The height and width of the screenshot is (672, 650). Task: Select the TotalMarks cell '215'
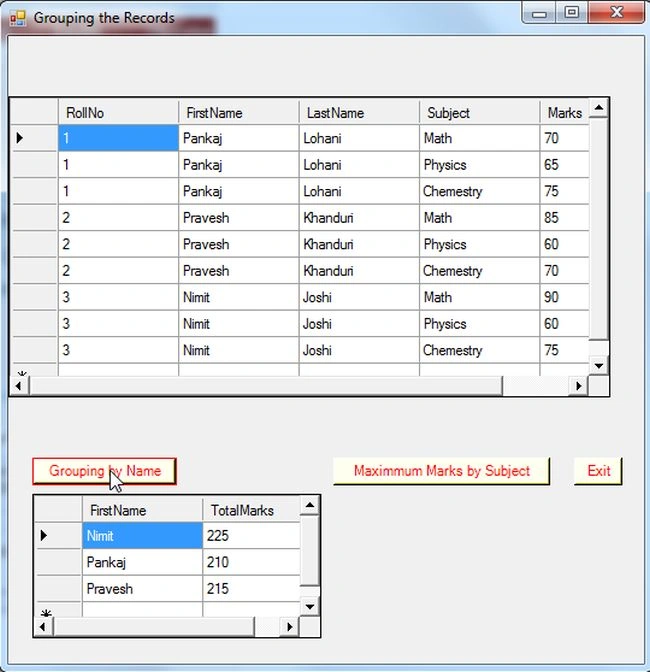(x=251, y=588)
